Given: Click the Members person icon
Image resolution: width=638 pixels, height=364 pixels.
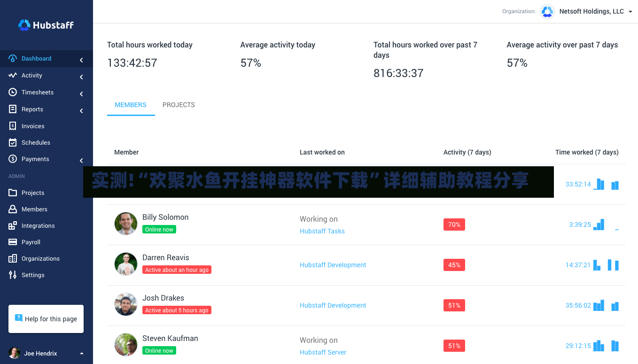Looking at the screenshot, I should 13,209.
